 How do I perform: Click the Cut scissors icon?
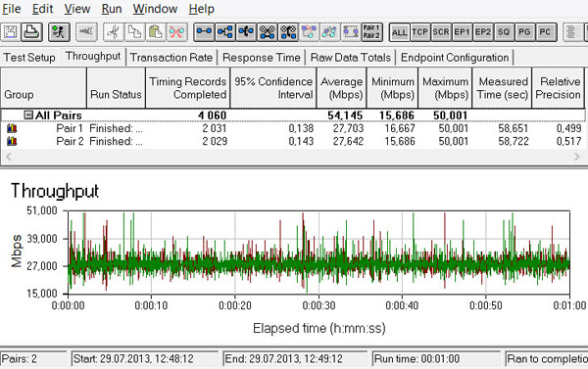click(x=114, y=32)
